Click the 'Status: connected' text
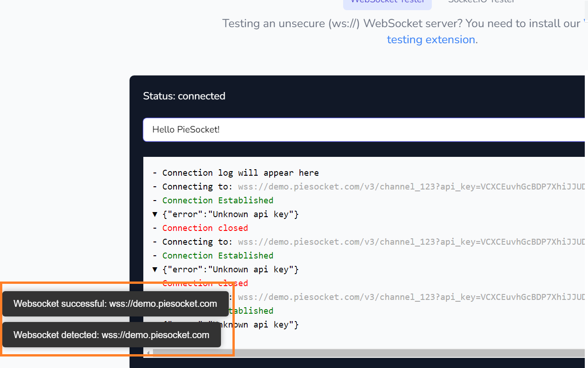 pos(184,96)
